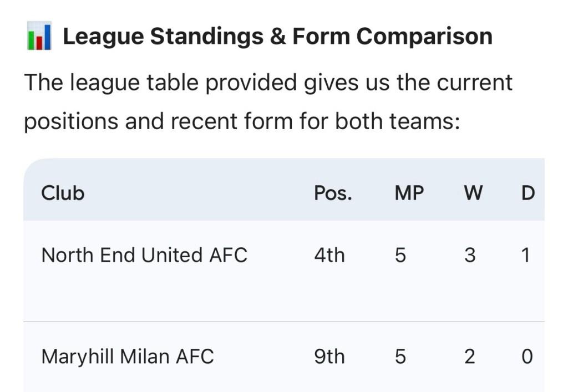Click the Club column header
This screenshot has height=392, width=568.
(63, 193)
